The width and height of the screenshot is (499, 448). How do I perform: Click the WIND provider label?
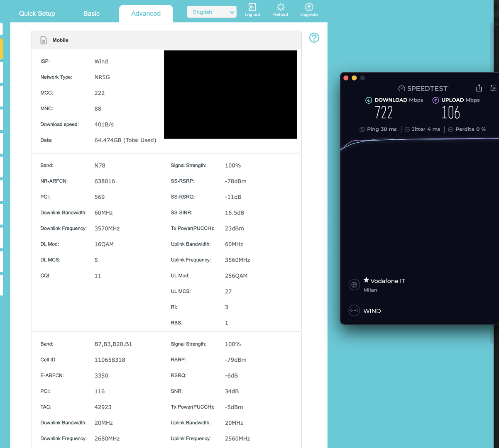(372, 311)
